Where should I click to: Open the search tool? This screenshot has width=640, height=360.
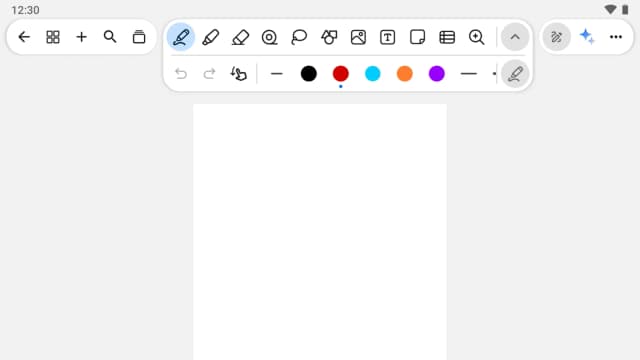(x=110, y=37)
